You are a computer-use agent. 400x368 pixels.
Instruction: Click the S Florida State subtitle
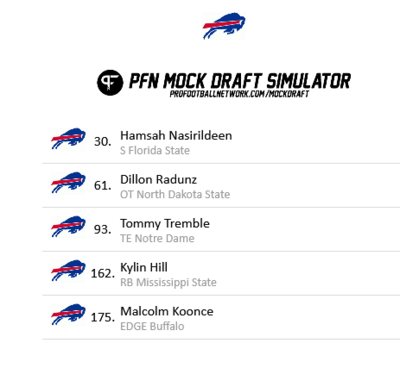pos(155,151)
